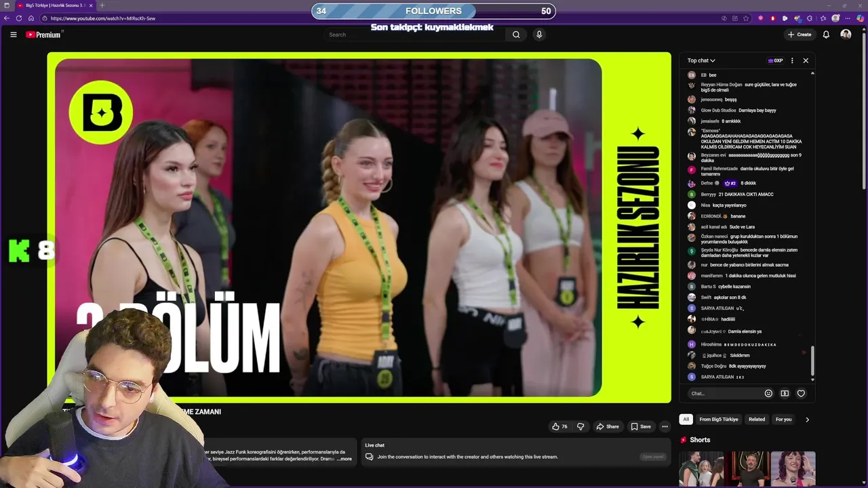Go back with browser back arrow
The height and width of the screenshot is (488, 868).
(x=7, y=18)
